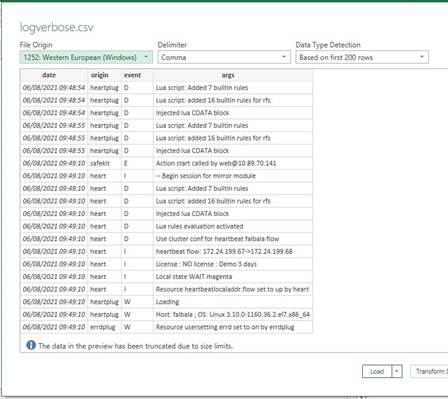
Task: Click the Transform Data button
Action: [429, 371]
